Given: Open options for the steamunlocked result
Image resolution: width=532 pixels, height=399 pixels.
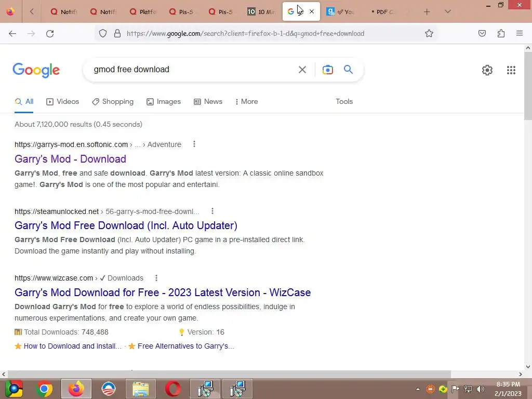Looking at the screenshot, I should tap(212, 211).
